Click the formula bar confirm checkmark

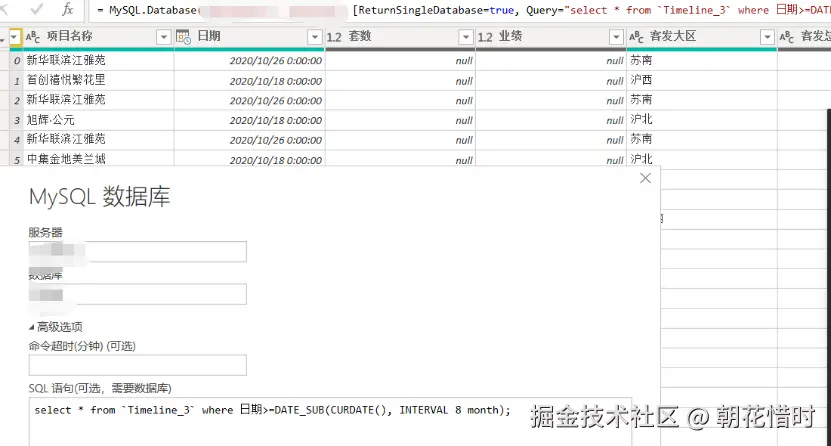tap(37, 9)
